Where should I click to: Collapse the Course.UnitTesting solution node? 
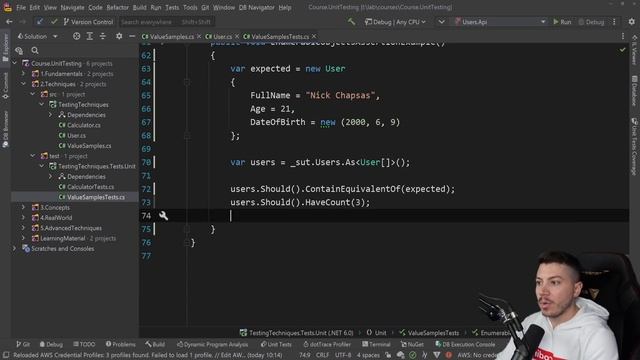(x=15, y=63)
